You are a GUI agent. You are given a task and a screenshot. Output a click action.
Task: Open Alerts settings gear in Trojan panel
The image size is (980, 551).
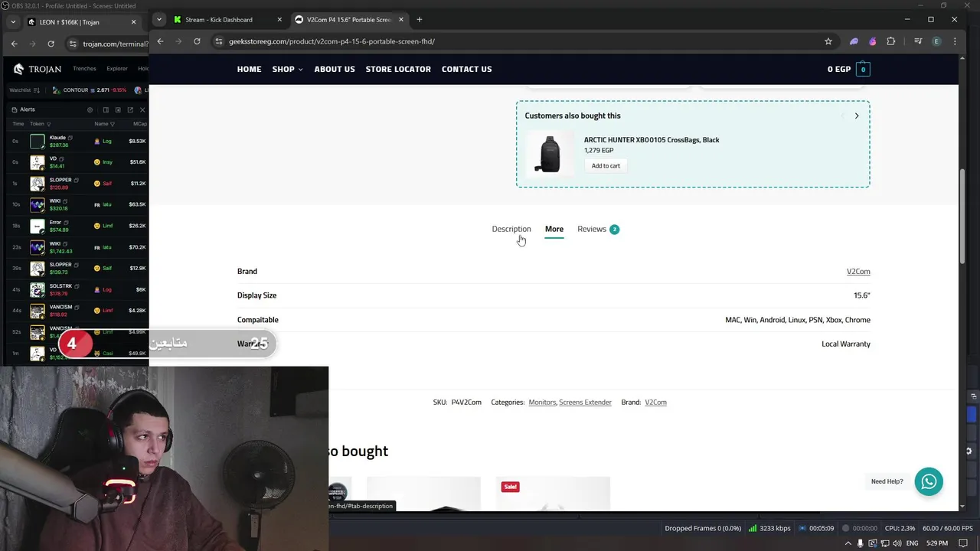[90, 109]
